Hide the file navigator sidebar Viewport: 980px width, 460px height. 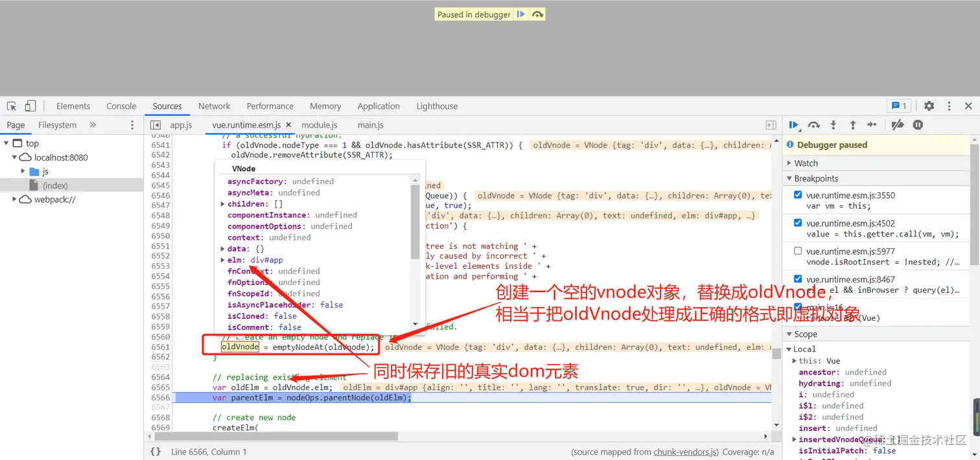[156, 125]
